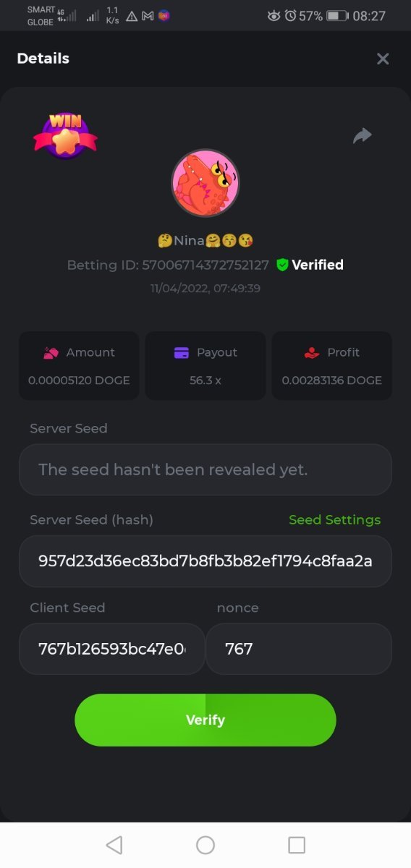
Task: Tap the Profit hand icon
Action: tap(312, 352)
